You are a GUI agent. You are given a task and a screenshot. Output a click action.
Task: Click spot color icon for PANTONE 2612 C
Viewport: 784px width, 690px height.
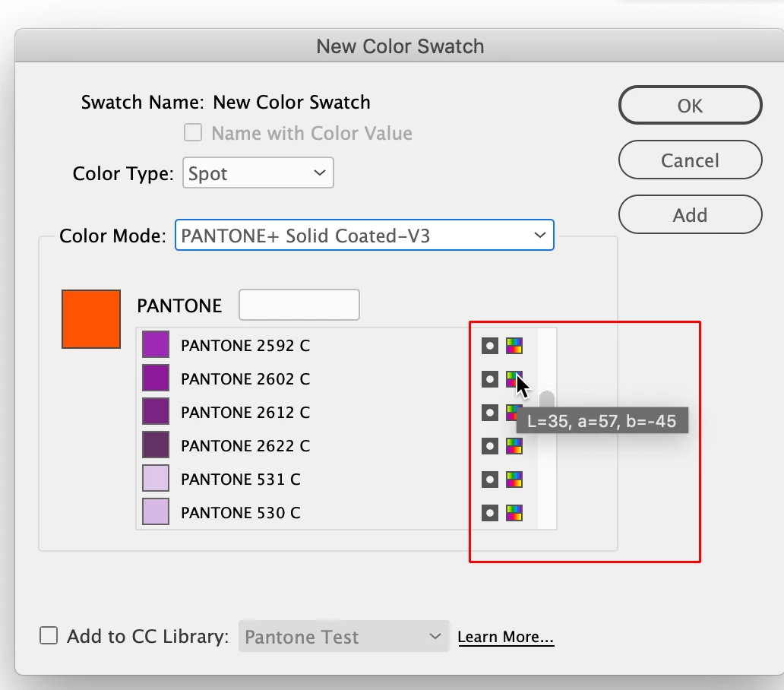coord(489,413)
